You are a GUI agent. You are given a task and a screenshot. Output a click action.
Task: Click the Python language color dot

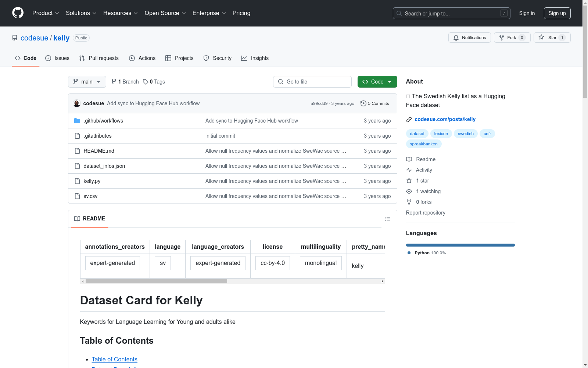409,253
